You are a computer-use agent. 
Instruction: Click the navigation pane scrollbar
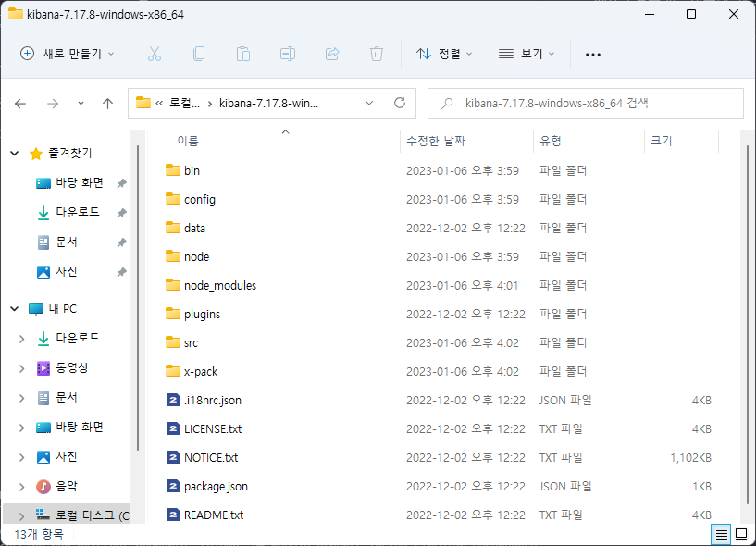pos(137,298)
